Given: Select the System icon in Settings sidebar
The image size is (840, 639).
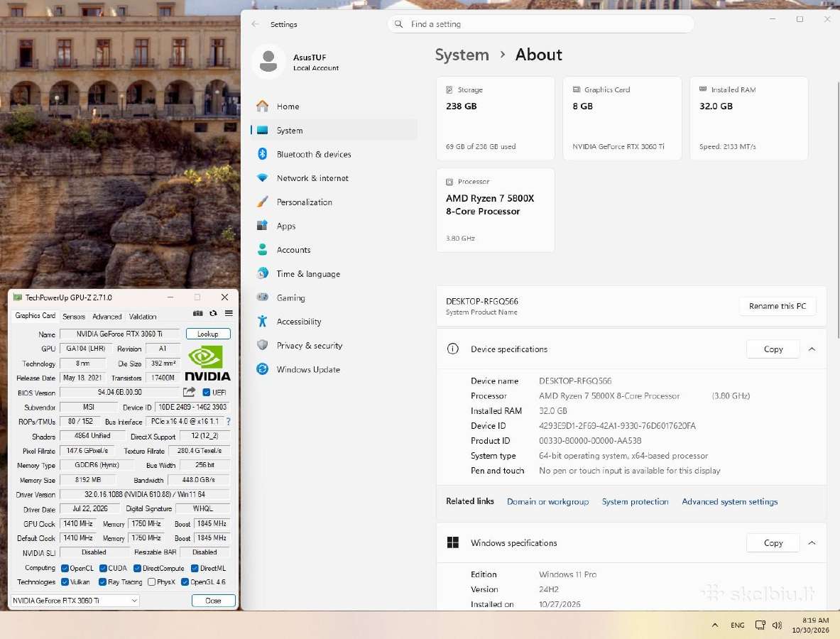Looking at the screenshot, I should (x=262, y=130).
